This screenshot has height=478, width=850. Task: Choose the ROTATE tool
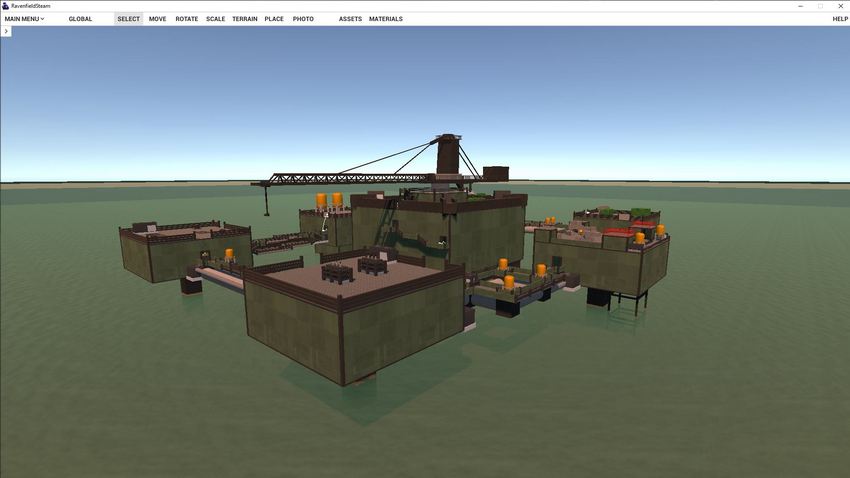click(x=187, y=19)
